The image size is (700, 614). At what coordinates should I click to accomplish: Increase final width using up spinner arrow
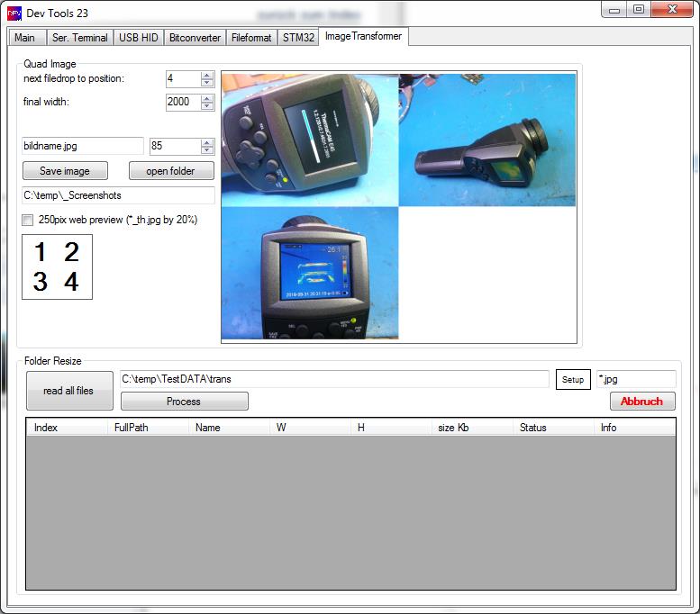click(207, 98)
